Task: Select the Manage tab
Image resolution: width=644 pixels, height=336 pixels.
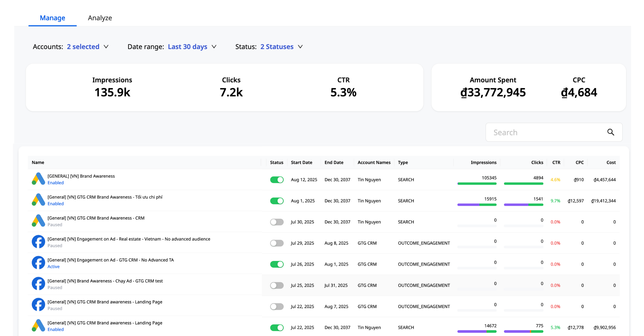Action: click(x=52, y=18)
